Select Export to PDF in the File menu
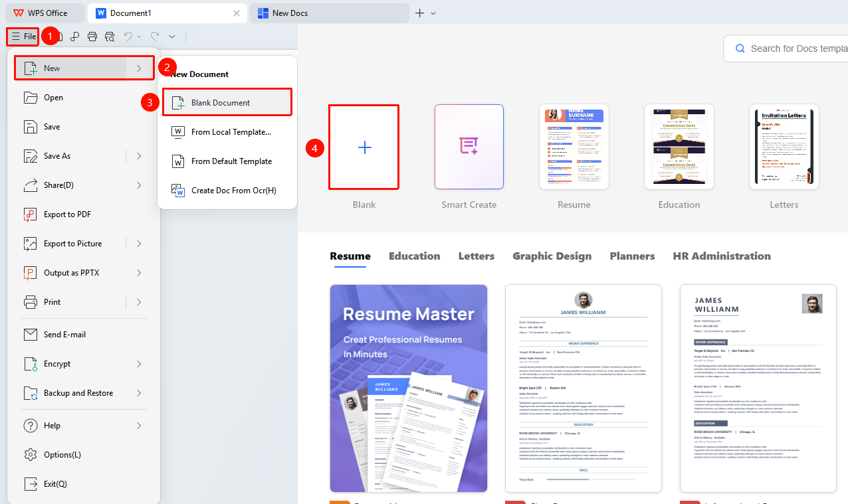Image resolution: width=848 pixels, height=504 pixels. pos(84,214)
